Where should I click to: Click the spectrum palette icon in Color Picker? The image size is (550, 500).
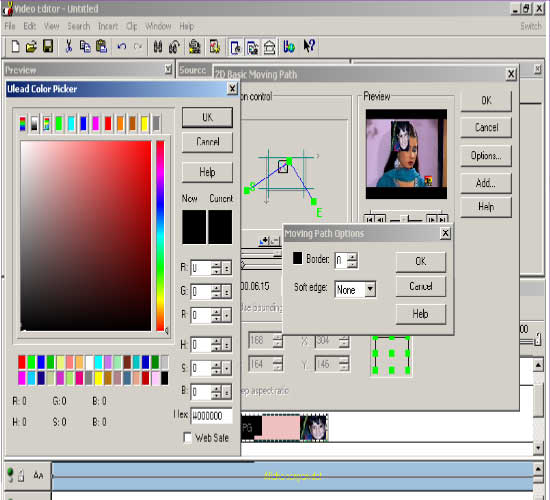pyautogui.click(x=22, y=124)
